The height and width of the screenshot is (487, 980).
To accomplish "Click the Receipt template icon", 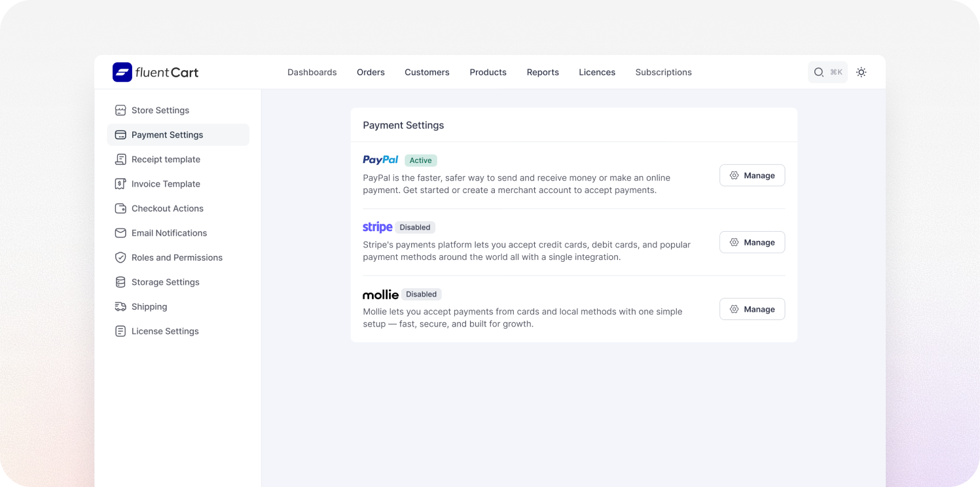I will point(120,160).
